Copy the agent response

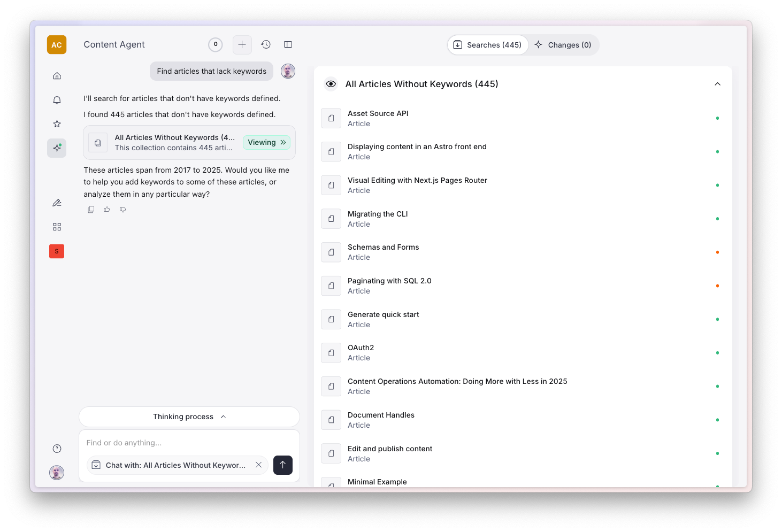(x=91, y=210)
